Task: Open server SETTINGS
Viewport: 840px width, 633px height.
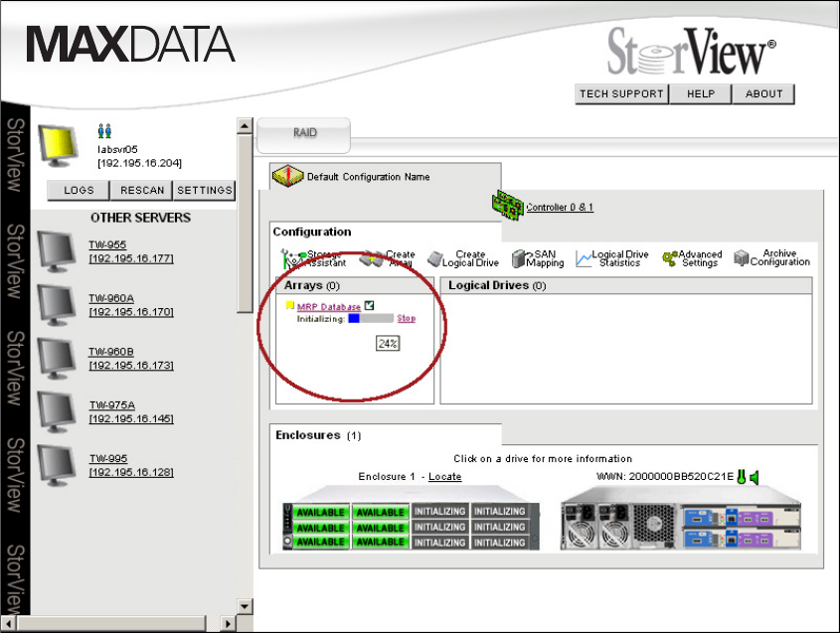Action: coord(204,190)
